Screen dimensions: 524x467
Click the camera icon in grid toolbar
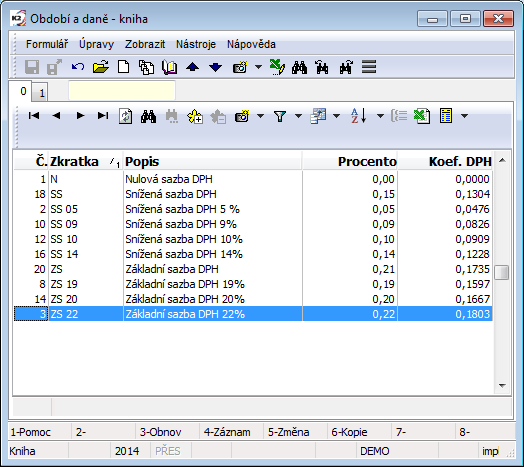coord(242,116)
